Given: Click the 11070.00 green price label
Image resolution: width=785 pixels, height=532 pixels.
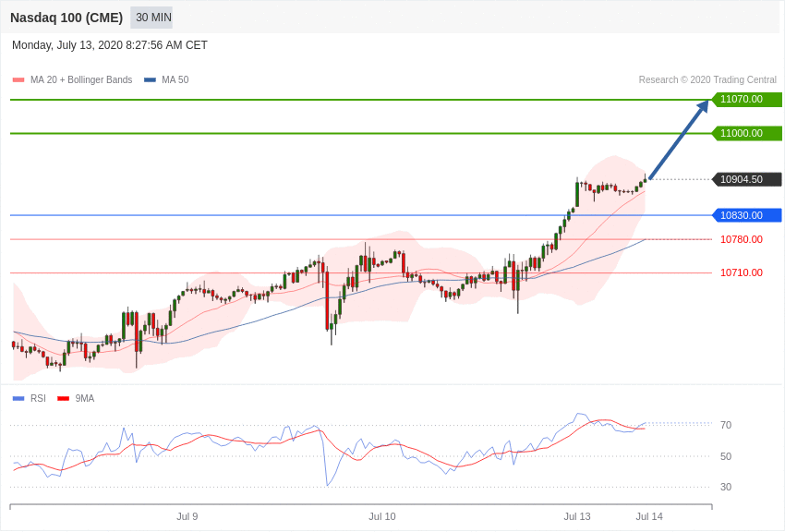Looking at the screenshot, I should 746,99.
